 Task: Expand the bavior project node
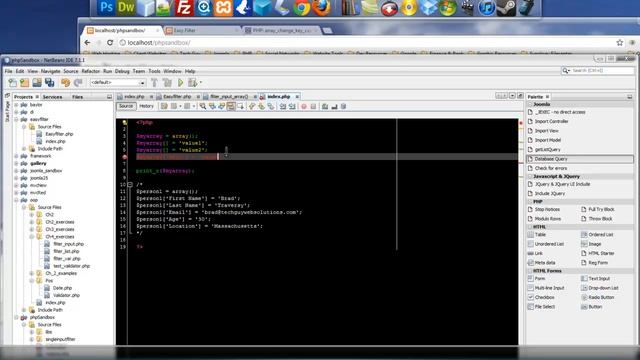[x=16, y=105]
